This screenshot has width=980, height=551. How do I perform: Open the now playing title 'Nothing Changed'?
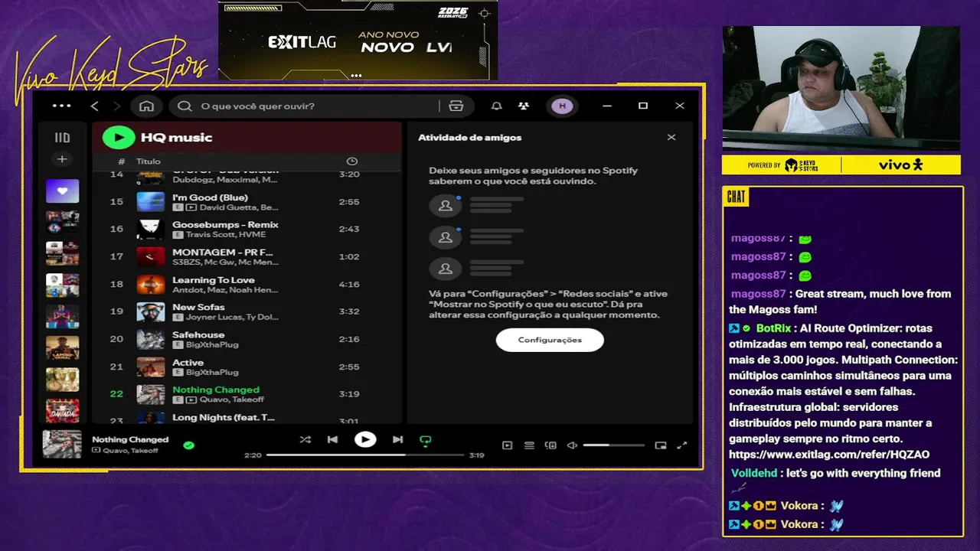[x=130, y=439]
